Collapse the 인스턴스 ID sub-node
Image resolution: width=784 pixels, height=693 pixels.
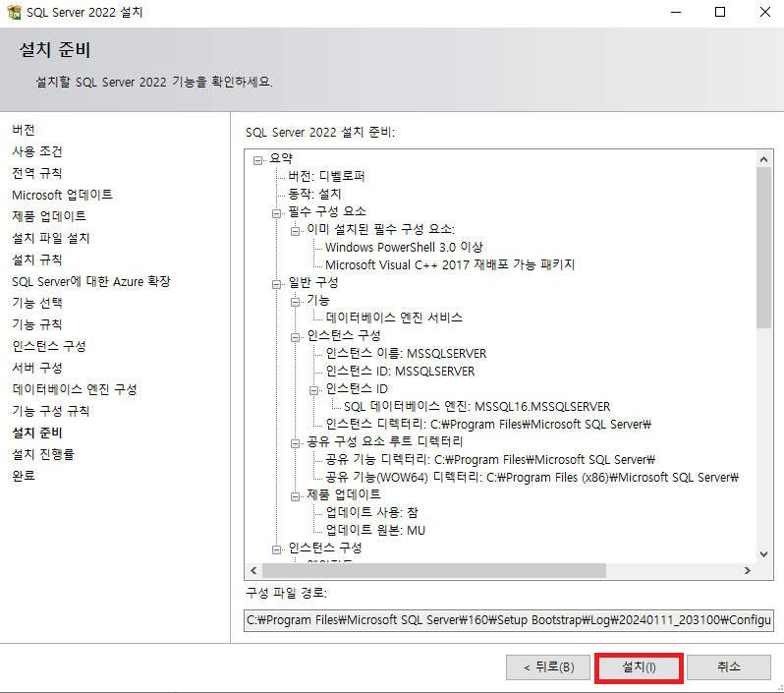[x=313, y=390]
